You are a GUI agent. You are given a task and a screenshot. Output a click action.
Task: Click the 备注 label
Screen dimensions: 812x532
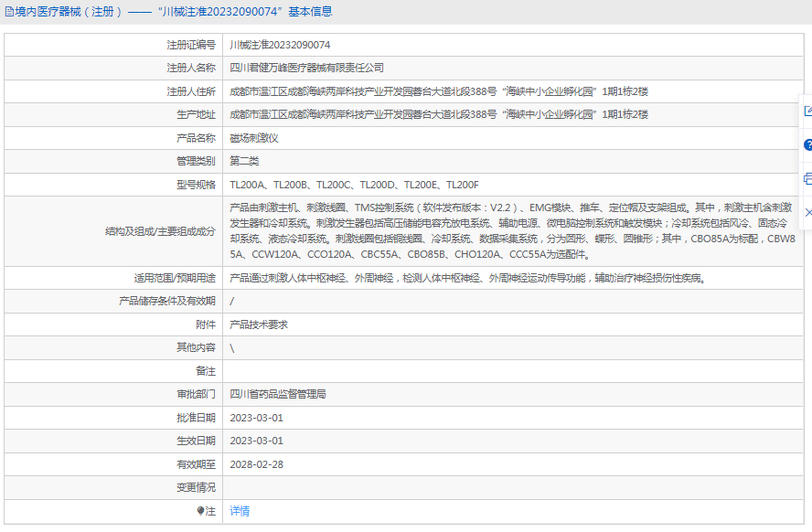[x=206, y=371]
